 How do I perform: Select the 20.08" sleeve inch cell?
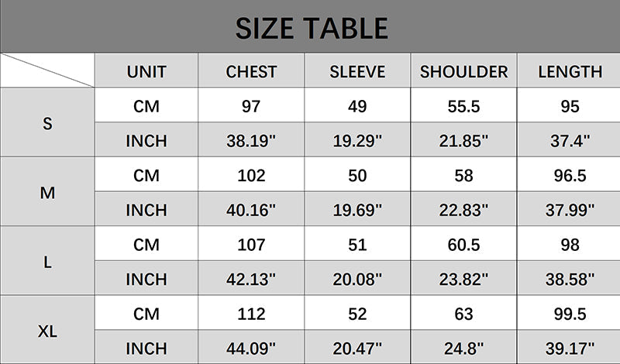click(357, 279)
